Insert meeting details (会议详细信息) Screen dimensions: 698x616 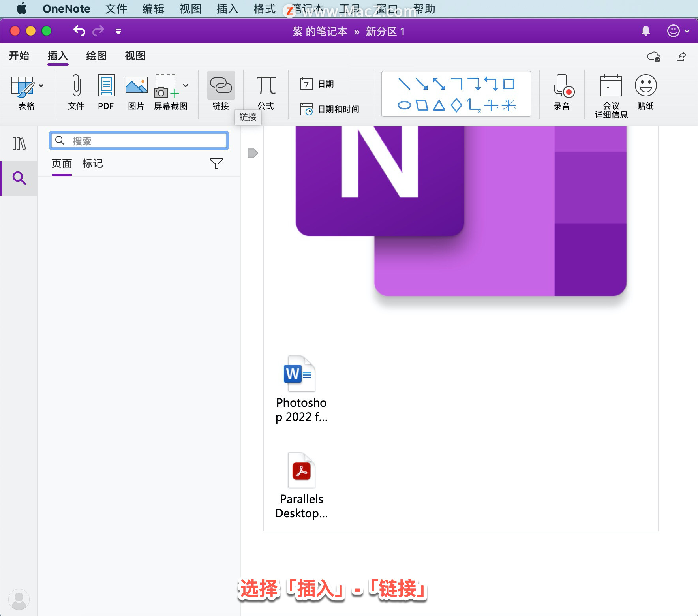(x=611, y=97)
